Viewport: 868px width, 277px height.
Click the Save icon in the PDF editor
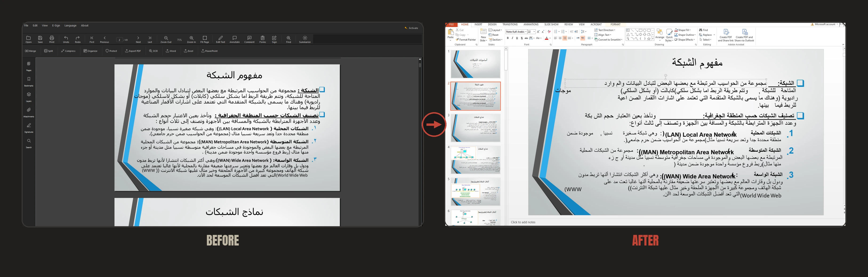coord(40,39)
